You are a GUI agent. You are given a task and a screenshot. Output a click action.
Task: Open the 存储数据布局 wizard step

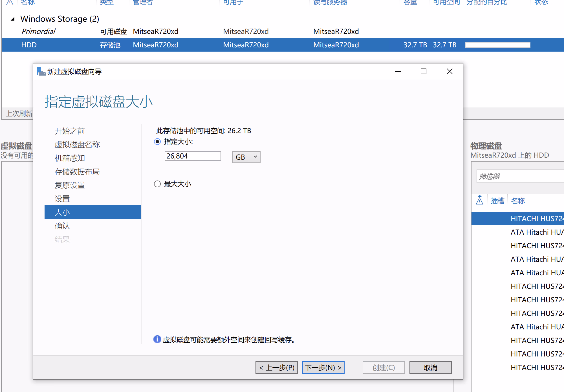tap(77, 172)
